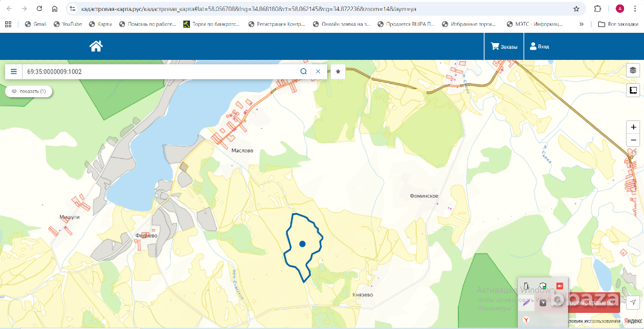This screenshot has height=329, width=644.
Task: Open the Все закладки folder
Action: [618, 24]
